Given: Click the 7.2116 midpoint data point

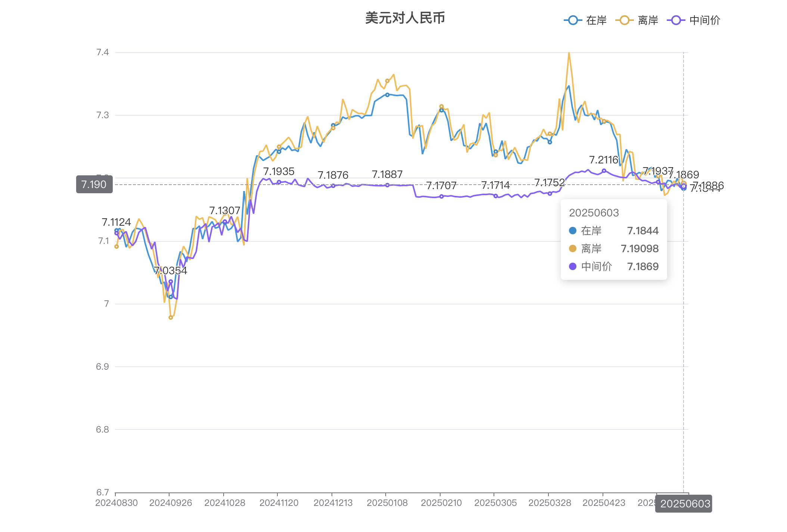Looking at the screenshot, I should 604,171.
